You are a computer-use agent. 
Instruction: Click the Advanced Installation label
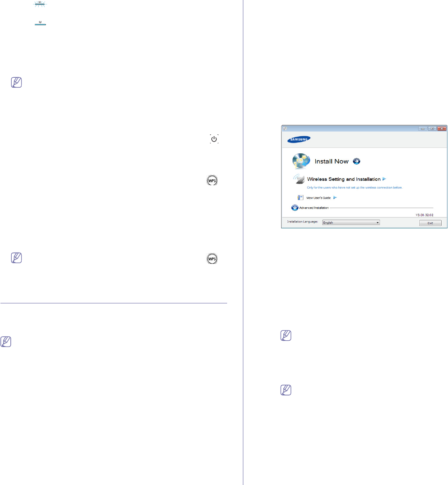pos(314,208)
